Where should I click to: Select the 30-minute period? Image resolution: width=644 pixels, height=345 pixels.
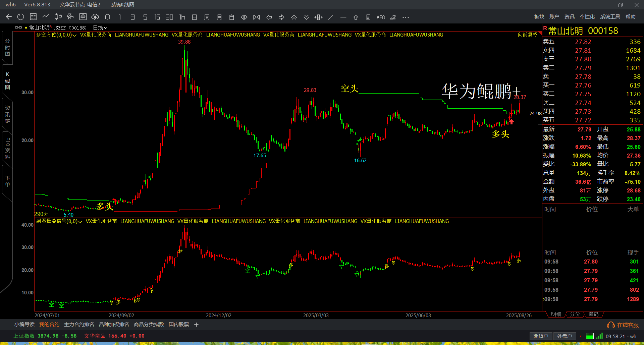click(x=170, y=17)
